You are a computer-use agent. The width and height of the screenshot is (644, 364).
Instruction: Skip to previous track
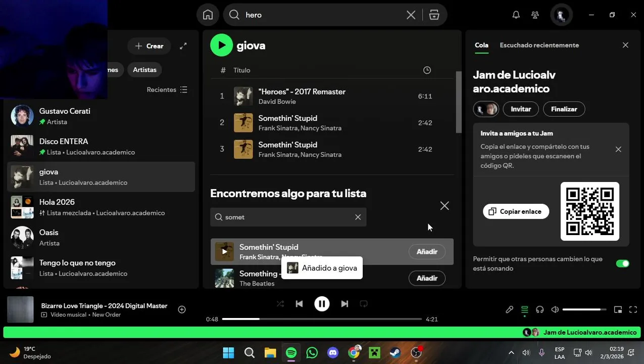299,304
